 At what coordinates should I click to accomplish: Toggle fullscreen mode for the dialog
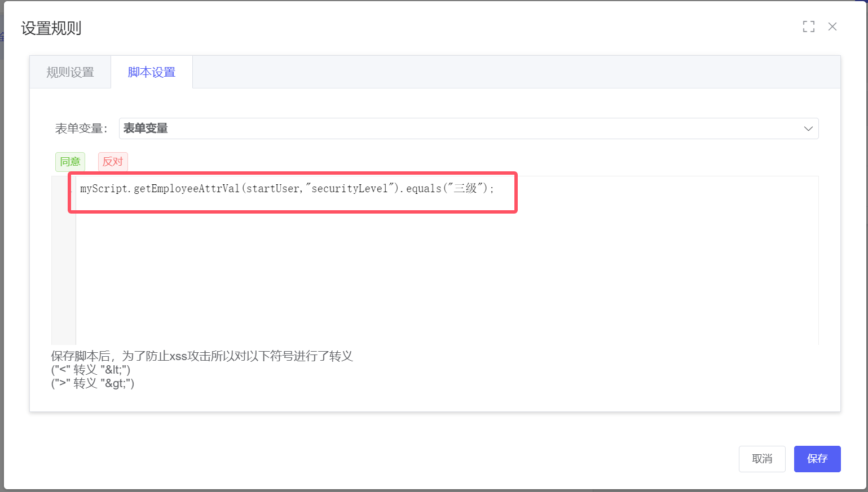[x=808, y=26]
